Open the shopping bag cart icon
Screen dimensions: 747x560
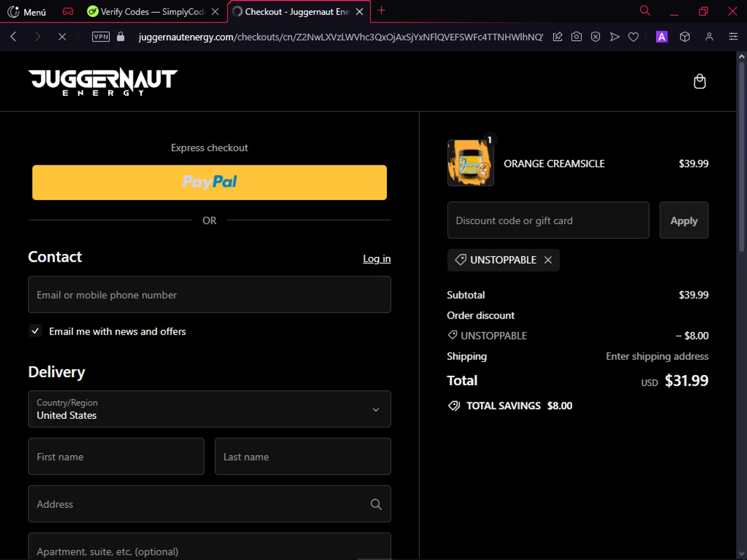700,81
